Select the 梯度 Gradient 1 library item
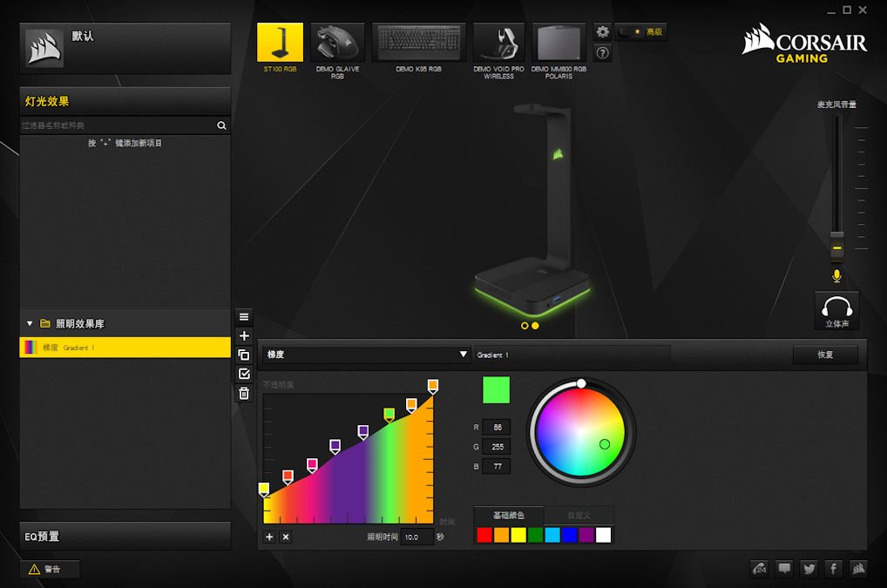Image resolution: width=887 pixels, height=588 pixels. coord(125,348)
